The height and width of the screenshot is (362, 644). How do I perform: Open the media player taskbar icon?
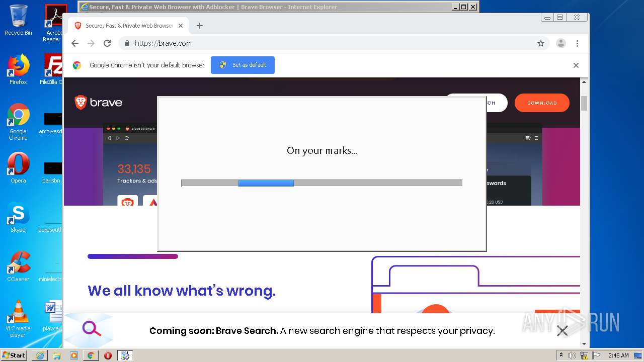tap(74, 355)
